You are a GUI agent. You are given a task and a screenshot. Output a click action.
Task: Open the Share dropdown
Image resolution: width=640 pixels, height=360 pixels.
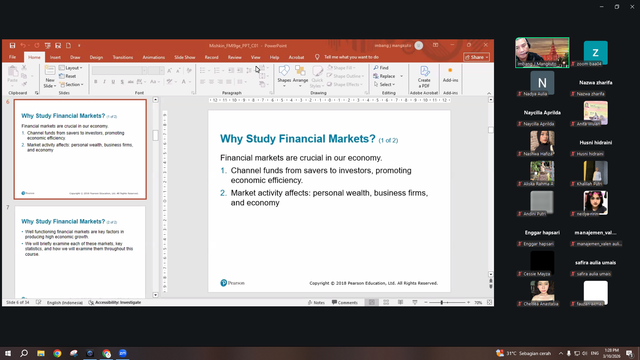click(477, 57)
